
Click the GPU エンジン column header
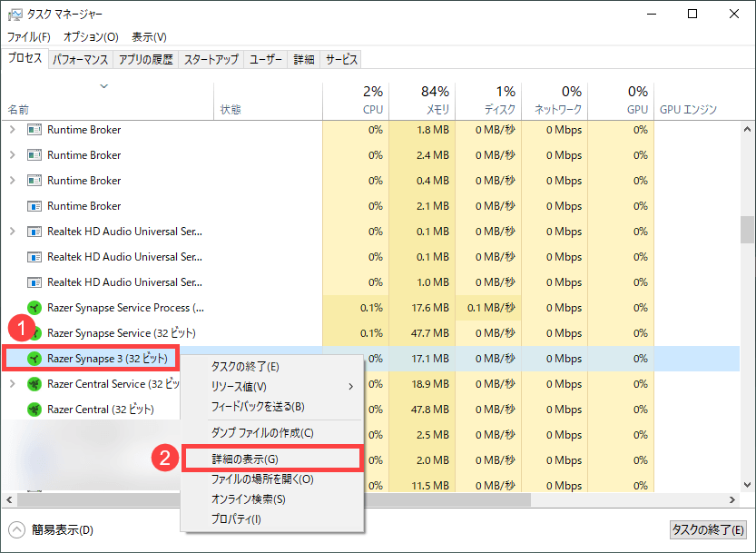pyautogui.click(x=689, y=110)
